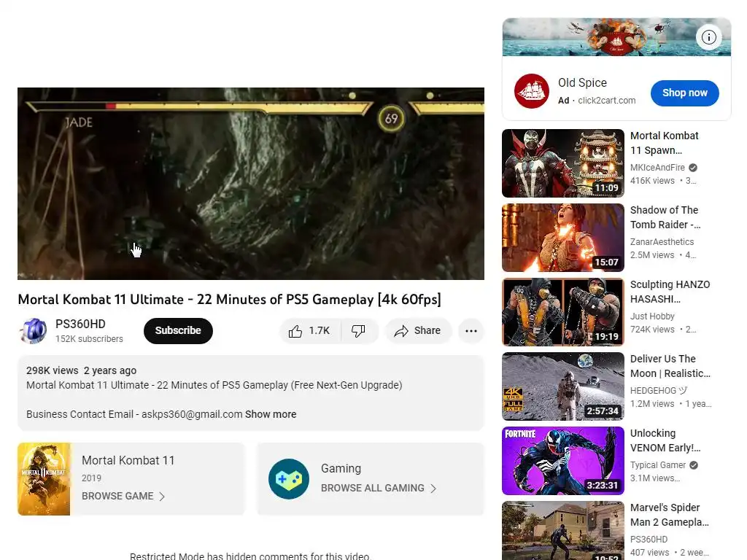This screenshot has height=560, width=747.
Task: Click the Typical Gamer channel name
Action: coord(658,464)
